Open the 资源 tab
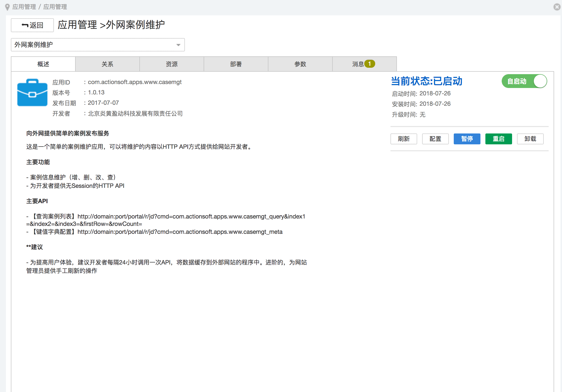Image resolution: width=562 pixels, height=392 pixels. click(172, 64)
